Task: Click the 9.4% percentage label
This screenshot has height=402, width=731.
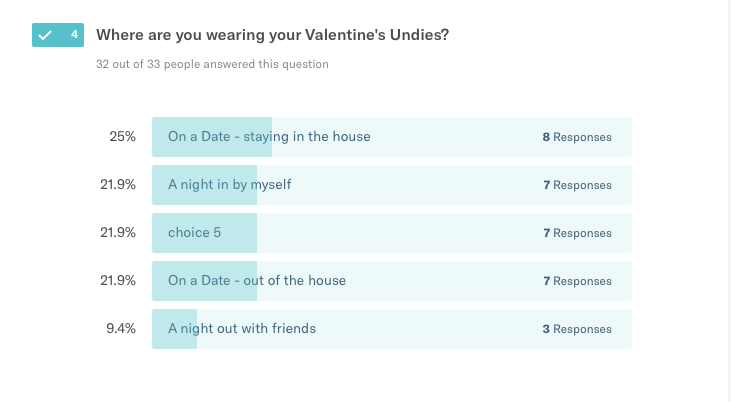Action: (x=121, y=329)
